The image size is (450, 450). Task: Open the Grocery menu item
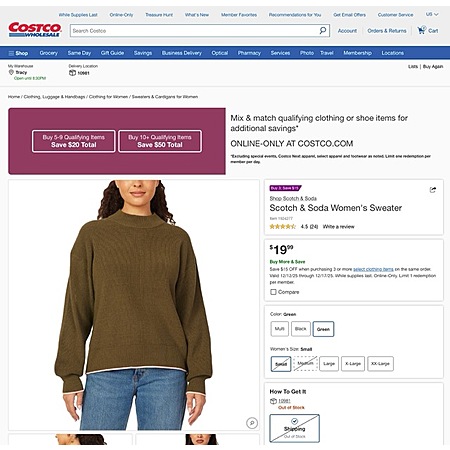coord(49,53)
